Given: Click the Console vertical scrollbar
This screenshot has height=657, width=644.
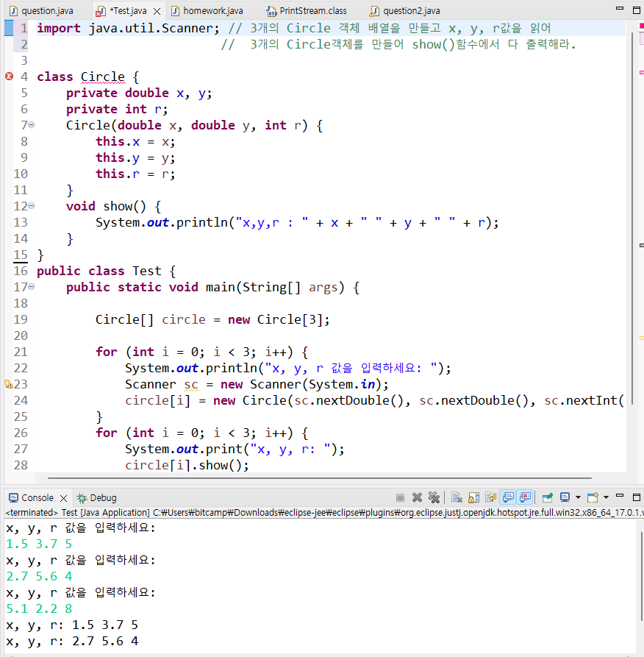Looking at the screenshot, I should click(x=640, y=576).
